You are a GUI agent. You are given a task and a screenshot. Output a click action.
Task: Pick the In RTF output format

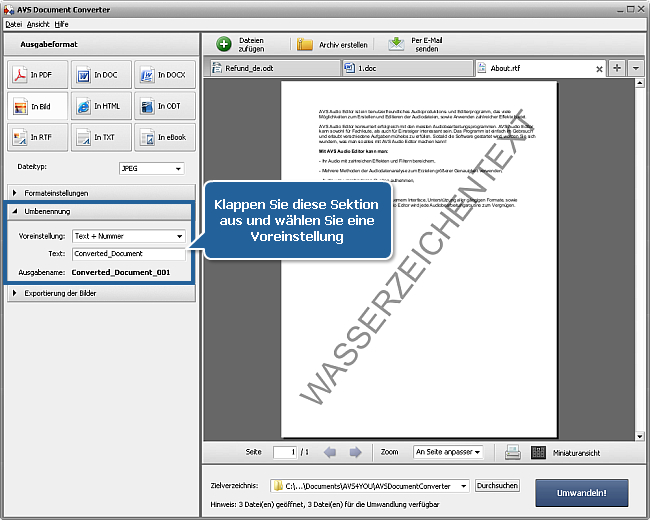point(37,137)
